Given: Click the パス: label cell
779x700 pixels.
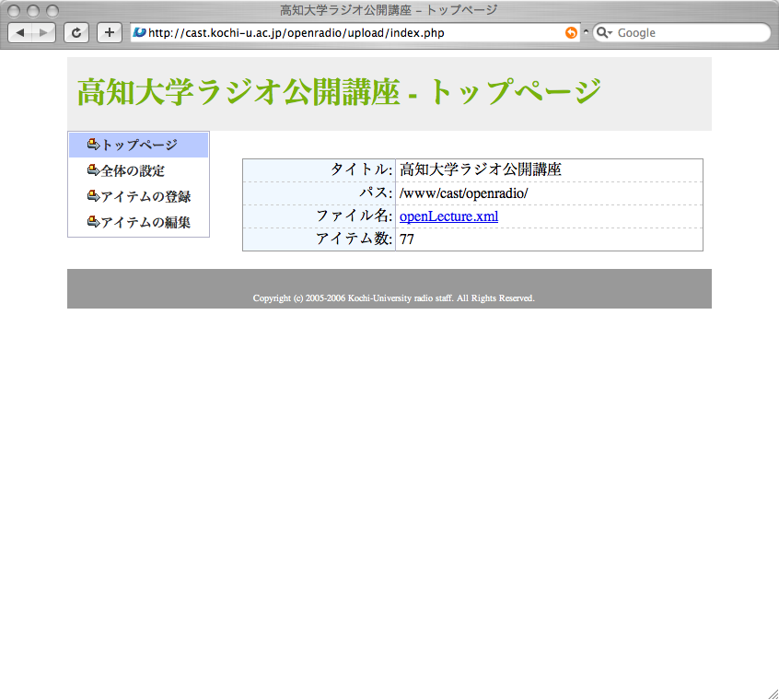Looking at the screenshot, I should 319,193.
